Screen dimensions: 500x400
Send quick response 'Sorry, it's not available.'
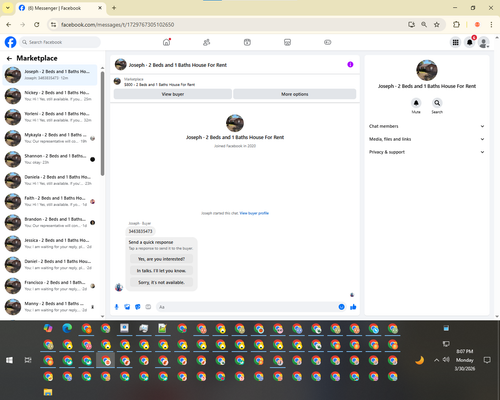[161, 282]
